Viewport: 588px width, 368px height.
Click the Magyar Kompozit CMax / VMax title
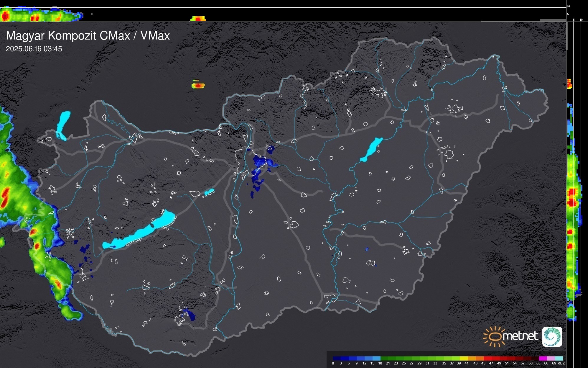[x=88, y=36]
